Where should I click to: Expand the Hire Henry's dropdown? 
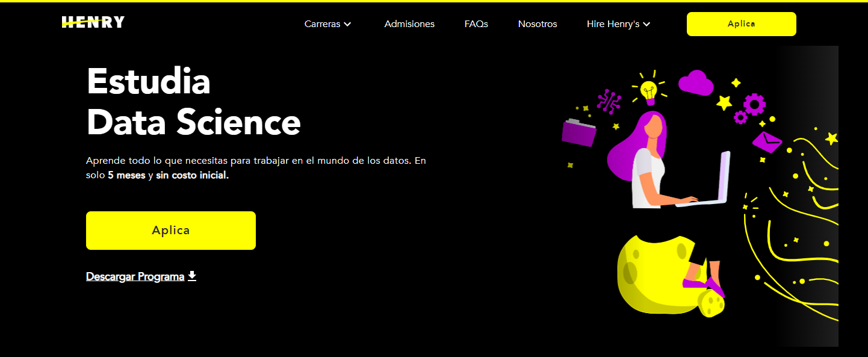[619, 24]
